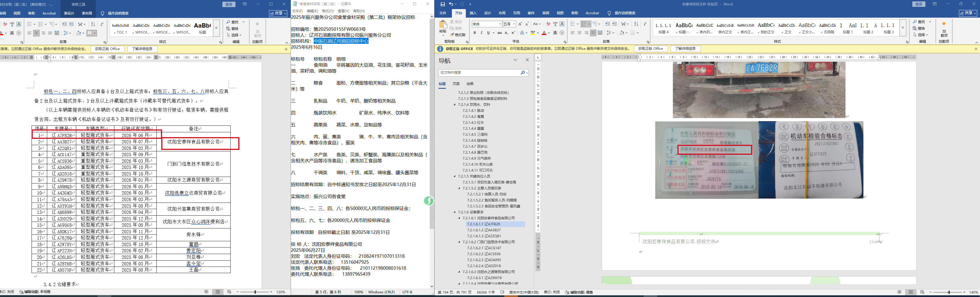The image size is (980, 297).
Task: Decrease font size in right Word window
Action: 527,24
